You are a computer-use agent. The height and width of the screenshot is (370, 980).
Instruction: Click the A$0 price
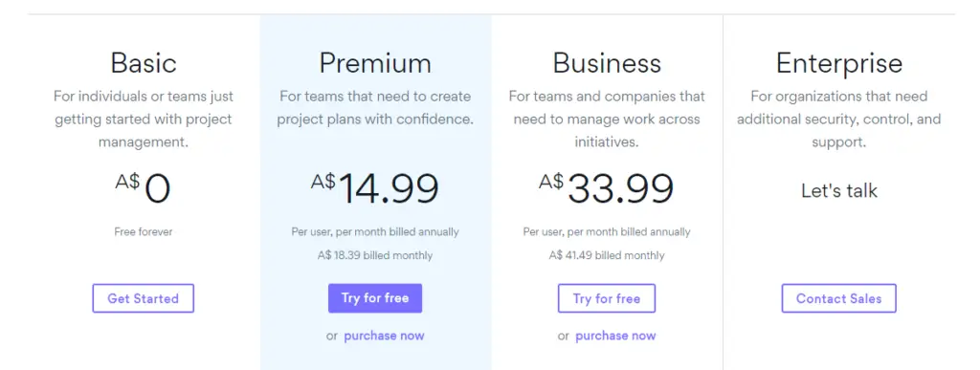[144, 187]
